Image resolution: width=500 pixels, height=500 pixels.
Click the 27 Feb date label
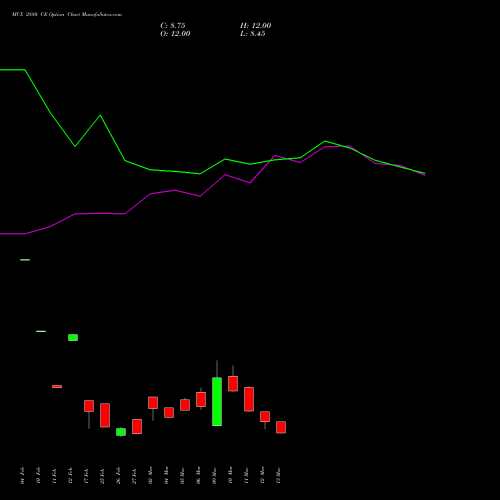(134, 476)
